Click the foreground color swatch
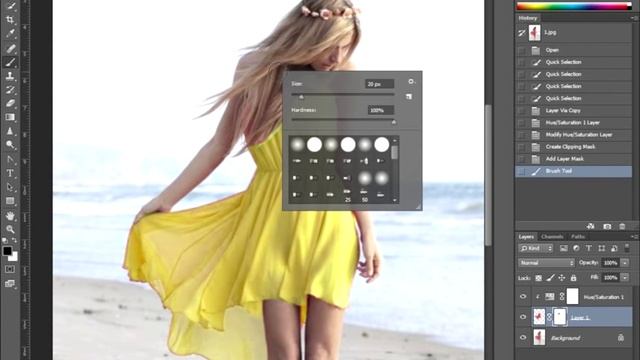 click(x=7, y=251)
